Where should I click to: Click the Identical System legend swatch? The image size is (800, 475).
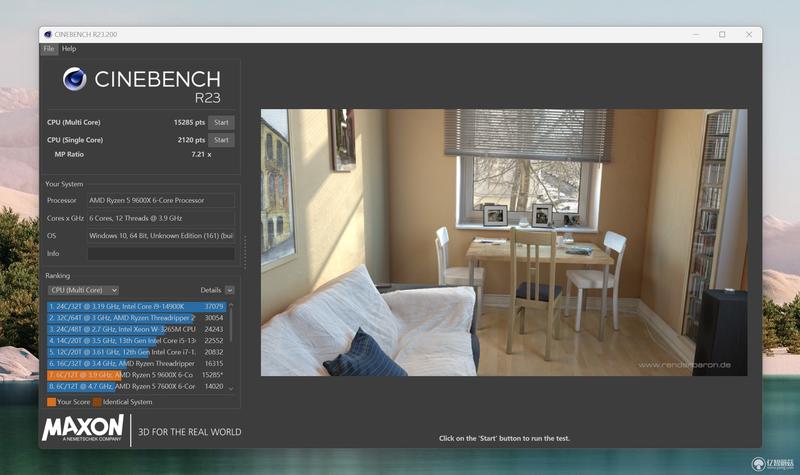click(x=97, y=402)
